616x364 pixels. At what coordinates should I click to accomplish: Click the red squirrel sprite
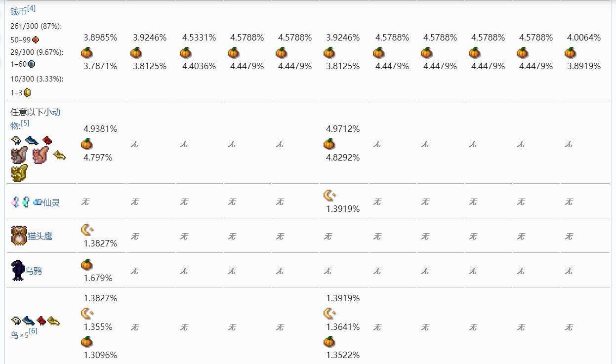point(41,155)
